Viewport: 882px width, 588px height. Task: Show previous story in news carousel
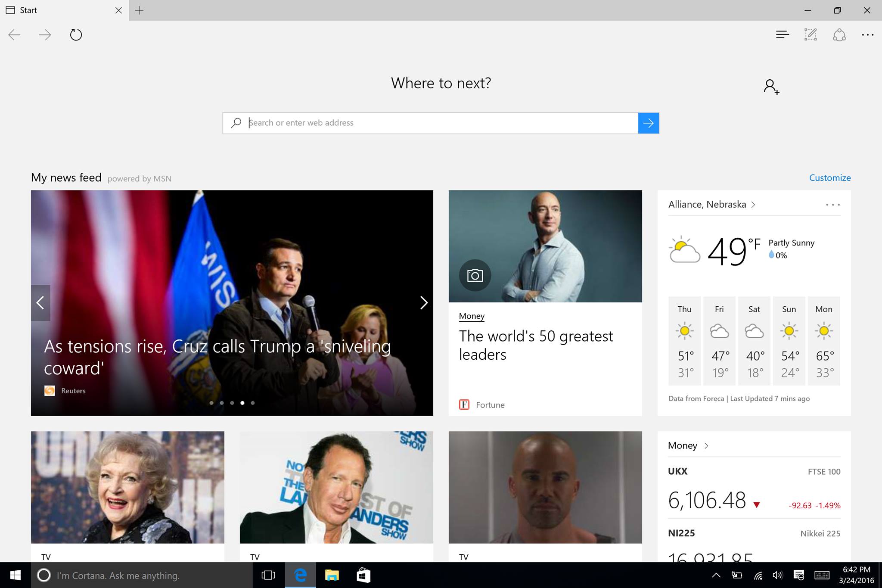click(40, 303)
